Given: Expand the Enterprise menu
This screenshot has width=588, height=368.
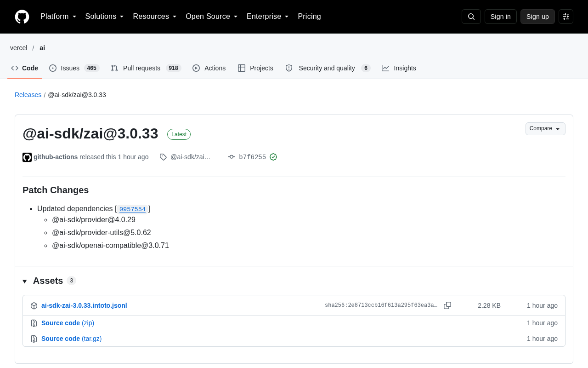Looking at the screenshot, I should coord(268,17).
